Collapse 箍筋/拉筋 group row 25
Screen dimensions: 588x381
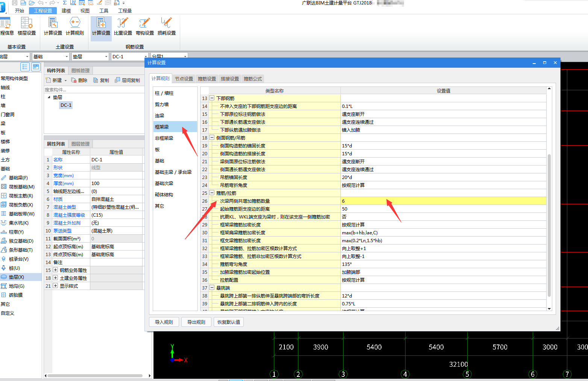click(212, 193)
